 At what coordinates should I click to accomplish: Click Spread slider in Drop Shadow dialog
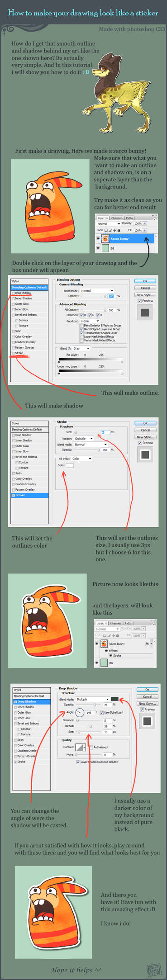click(89, 726)
